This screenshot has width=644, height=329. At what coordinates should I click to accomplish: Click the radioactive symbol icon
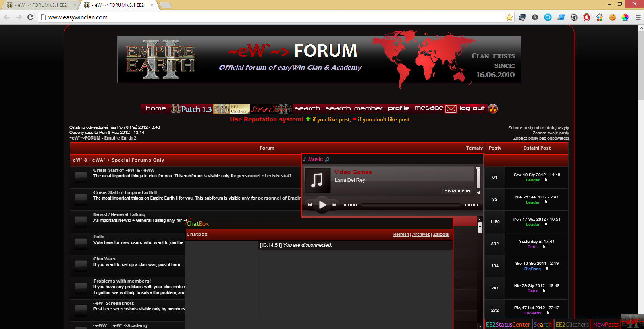click(x=493, y=109)
